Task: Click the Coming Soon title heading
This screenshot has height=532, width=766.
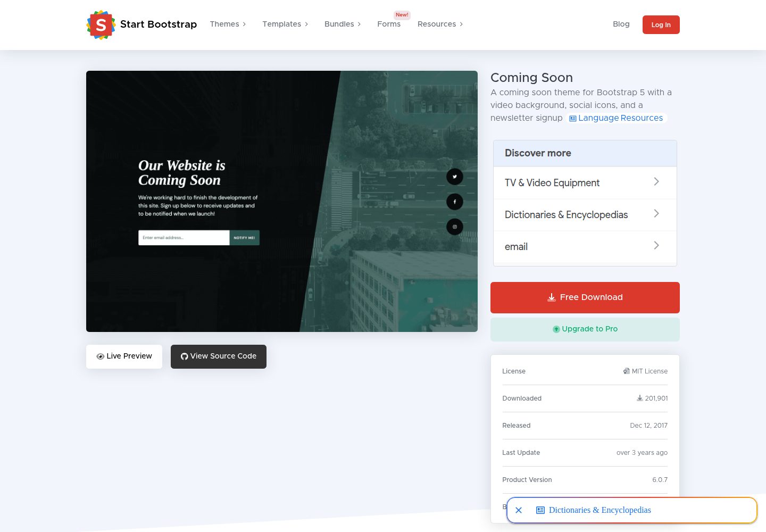Action: (x=531, y=78)
